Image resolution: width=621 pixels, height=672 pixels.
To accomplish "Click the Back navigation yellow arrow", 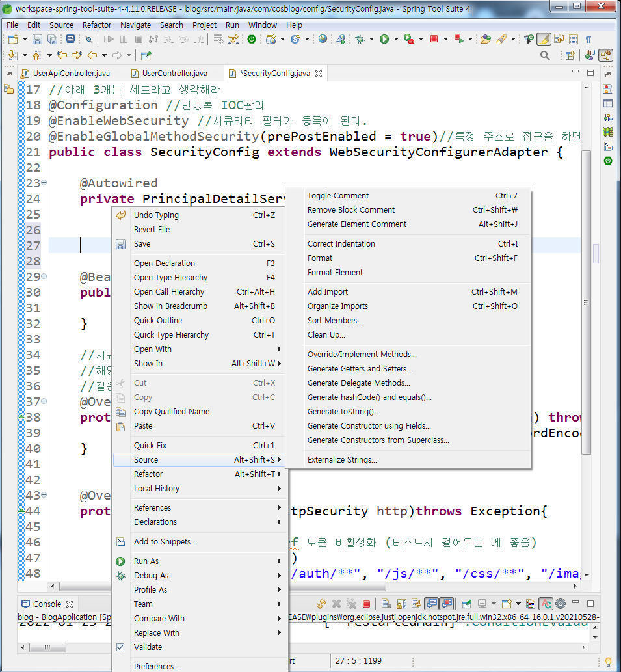I will 92,55.
